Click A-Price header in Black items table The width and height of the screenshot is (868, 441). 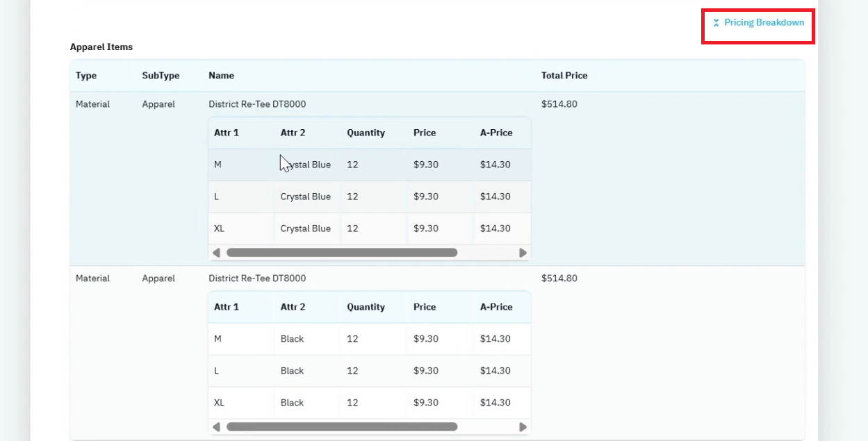click(496, 307)
